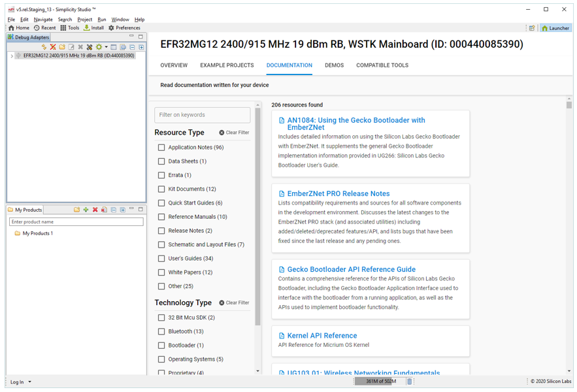Select Quick Start Guides (6) checkbox
The height and width of the screenshot is (392, 577).
[x=161, y=203]
